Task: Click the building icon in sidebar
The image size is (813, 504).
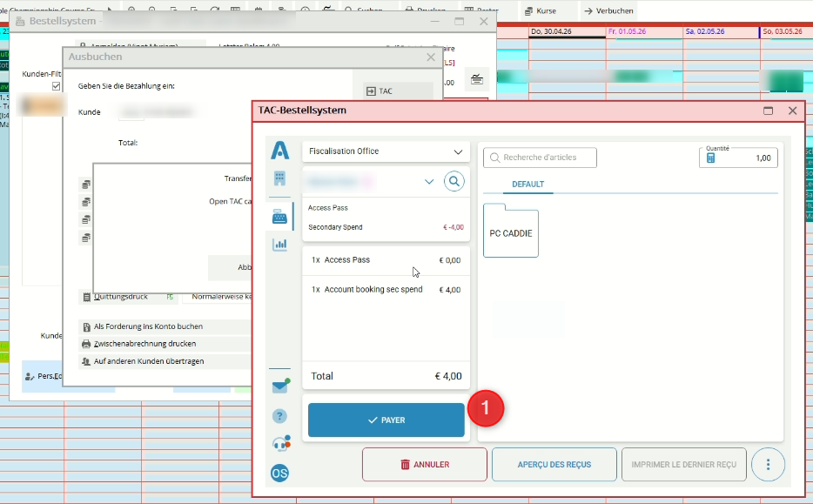Action: (x=279, y=178)
